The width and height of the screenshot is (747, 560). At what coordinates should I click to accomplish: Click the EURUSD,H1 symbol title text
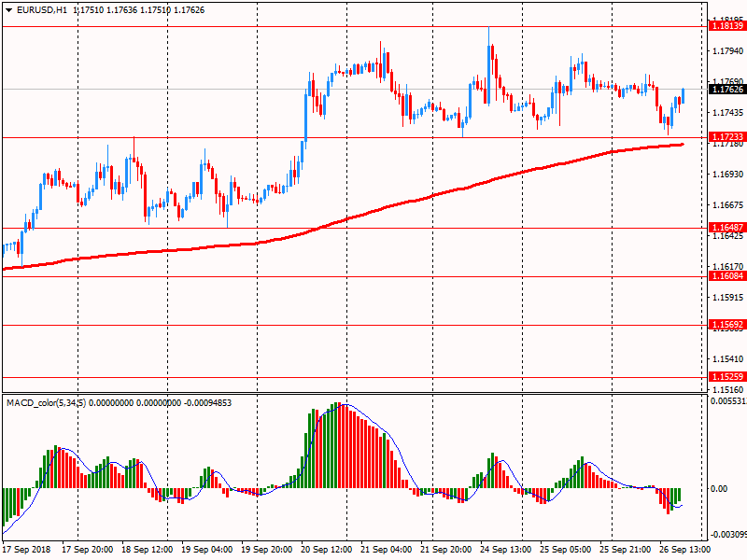(42, 10)
